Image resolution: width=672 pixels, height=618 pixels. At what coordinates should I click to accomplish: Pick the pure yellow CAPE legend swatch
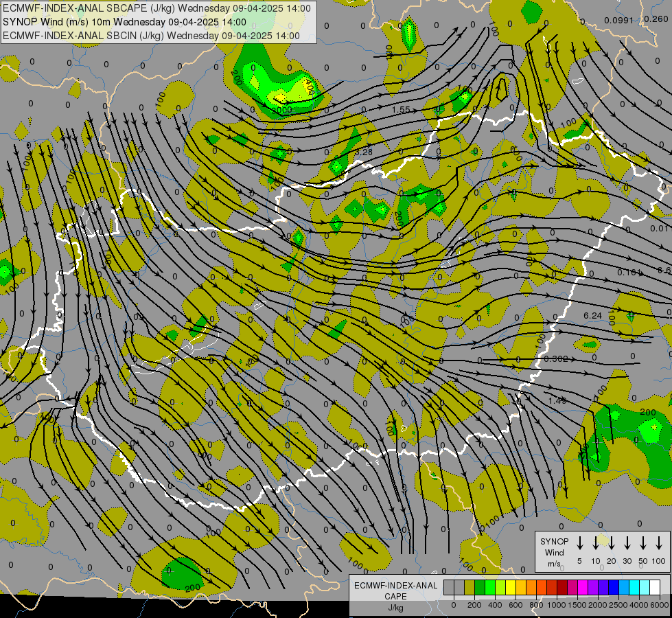[x=511, y=587]
